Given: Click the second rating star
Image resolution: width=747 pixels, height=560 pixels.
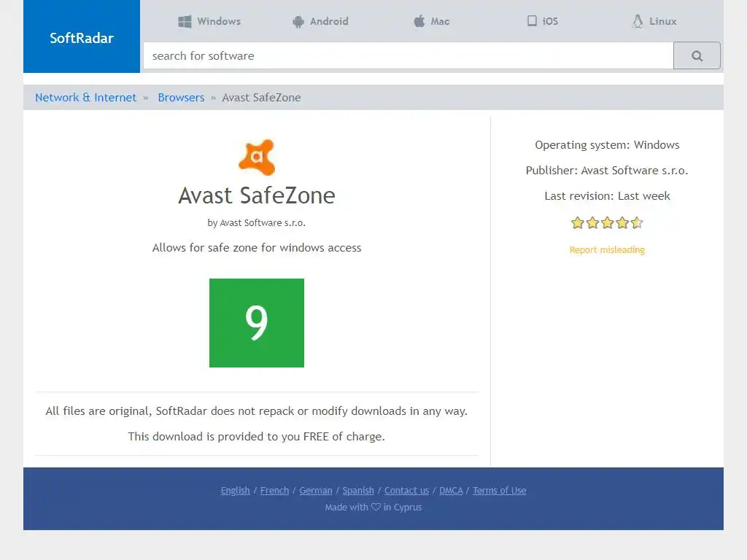Looking at the screenshot, I should coord(592,223).
